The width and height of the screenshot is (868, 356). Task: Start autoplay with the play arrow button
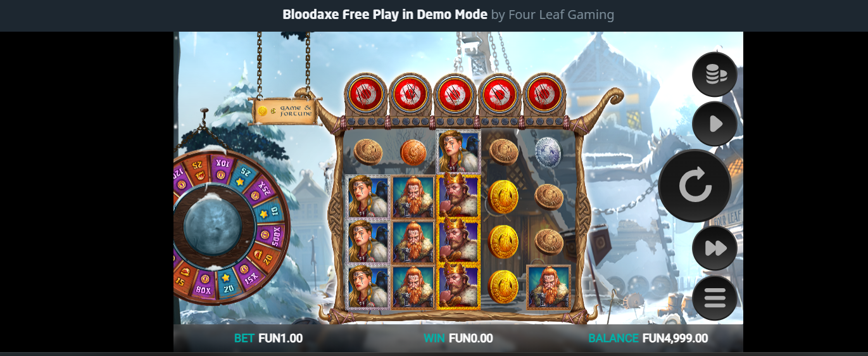point(715,124)
